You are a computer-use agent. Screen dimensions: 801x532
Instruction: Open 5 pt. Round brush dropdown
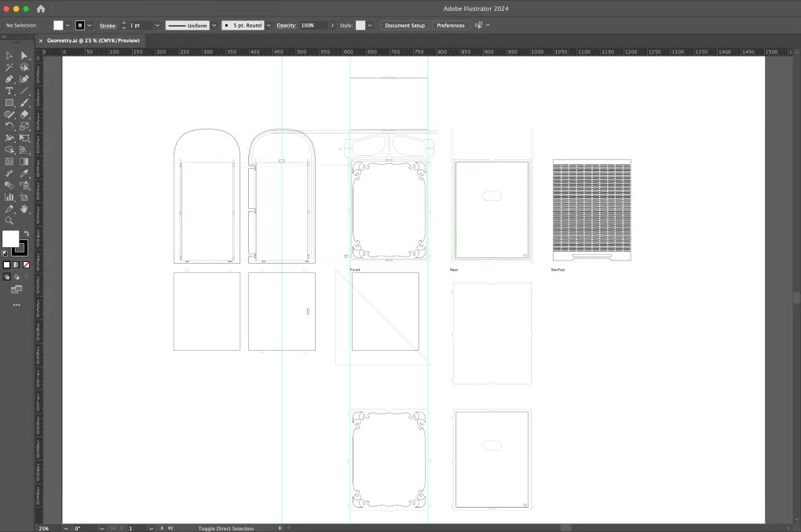(269, 25)
